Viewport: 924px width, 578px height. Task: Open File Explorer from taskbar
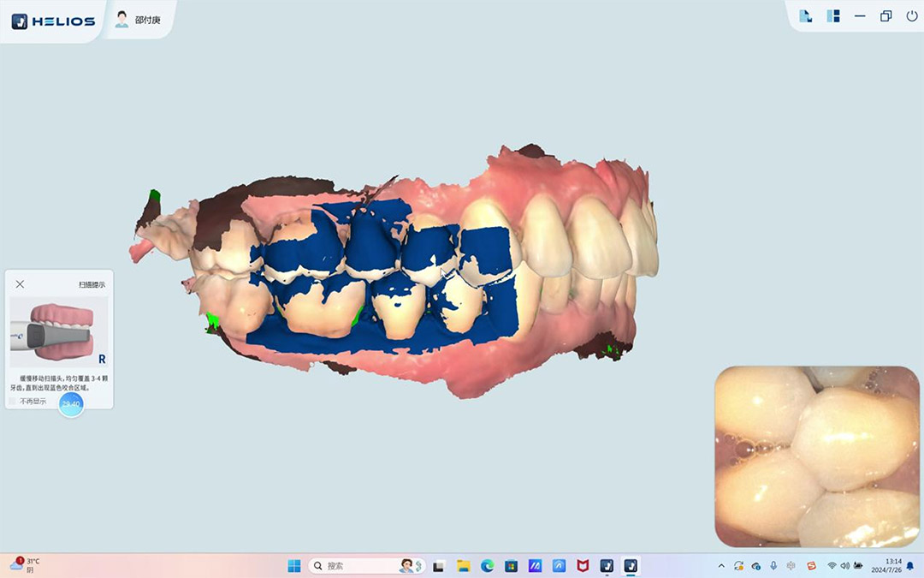coord(463,566)
